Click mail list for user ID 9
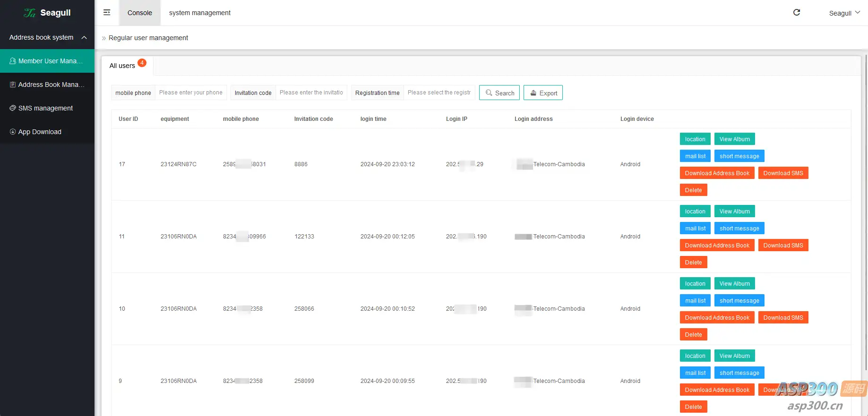Viewport: 868px width, 416px height. click(695, 373)
